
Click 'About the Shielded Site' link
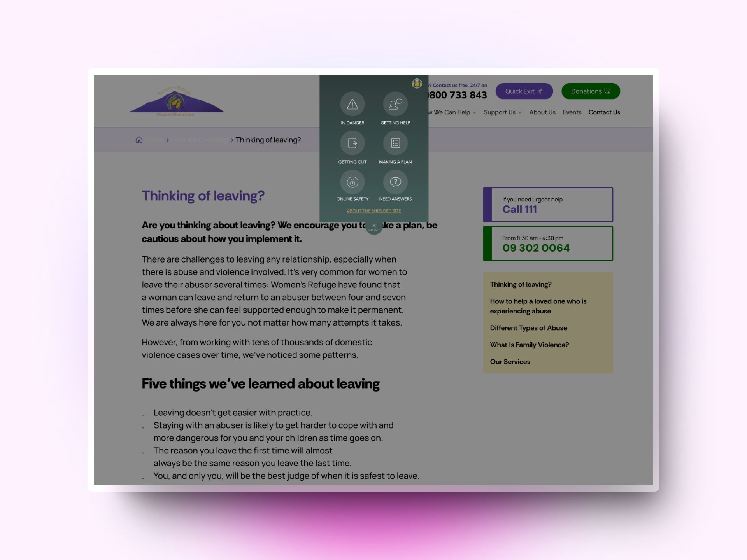click(x=374, y=211)
